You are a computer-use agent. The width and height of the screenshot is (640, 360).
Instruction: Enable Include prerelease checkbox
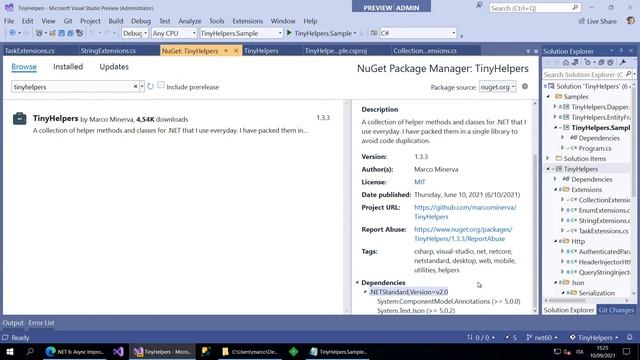[x=161, y=85]
